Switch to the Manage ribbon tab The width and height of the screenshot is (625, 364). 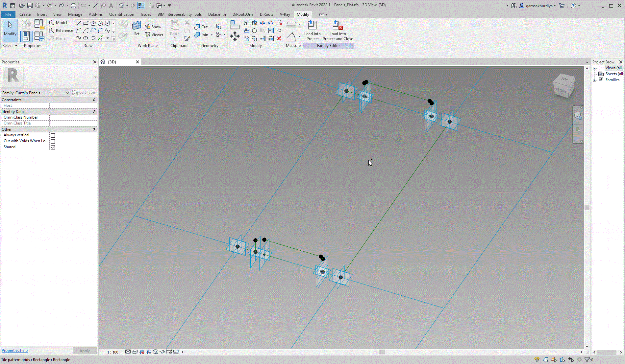(x=75, y=14)
